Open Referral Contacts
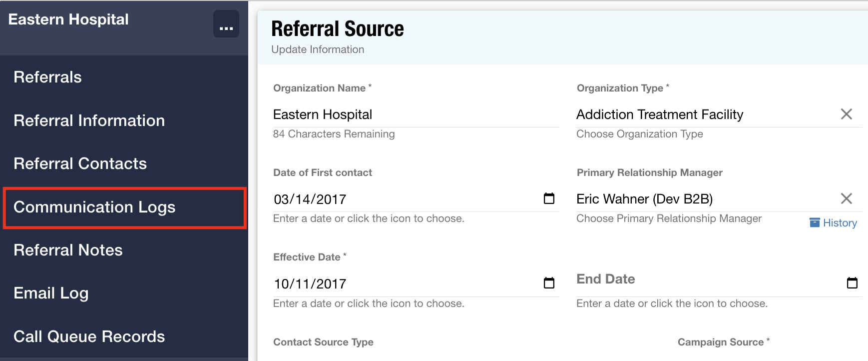Viewport: 868px width, 361px height. click(80, 163)
